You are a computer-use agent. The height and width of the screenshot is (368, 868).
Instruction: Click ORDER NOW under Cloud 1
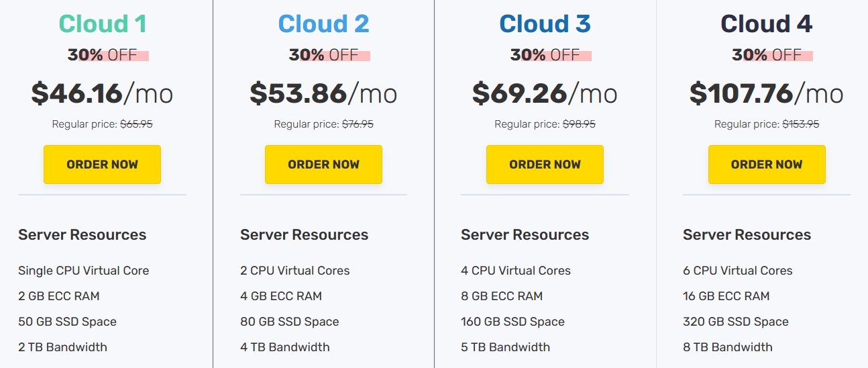click(x=102, y=165)
